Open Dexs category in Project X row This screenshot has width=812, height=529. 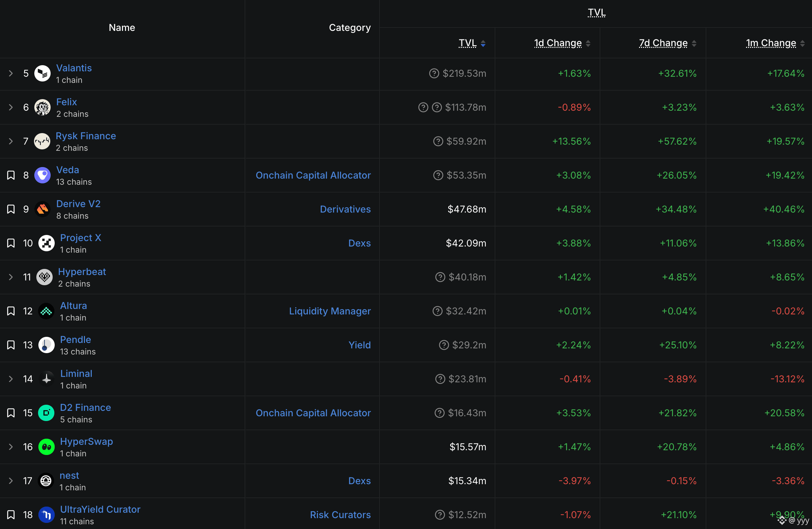(x=359, y=243)
